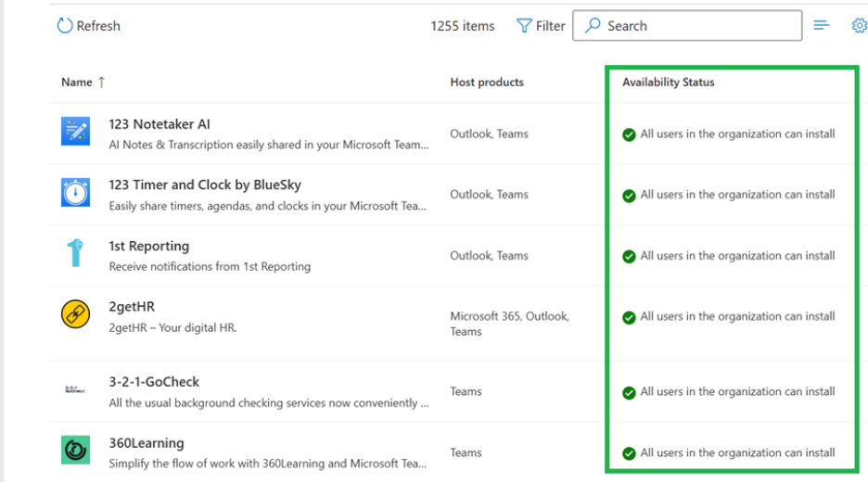Click the 3-2-1-GoCheck app icon

click(75, 389)
